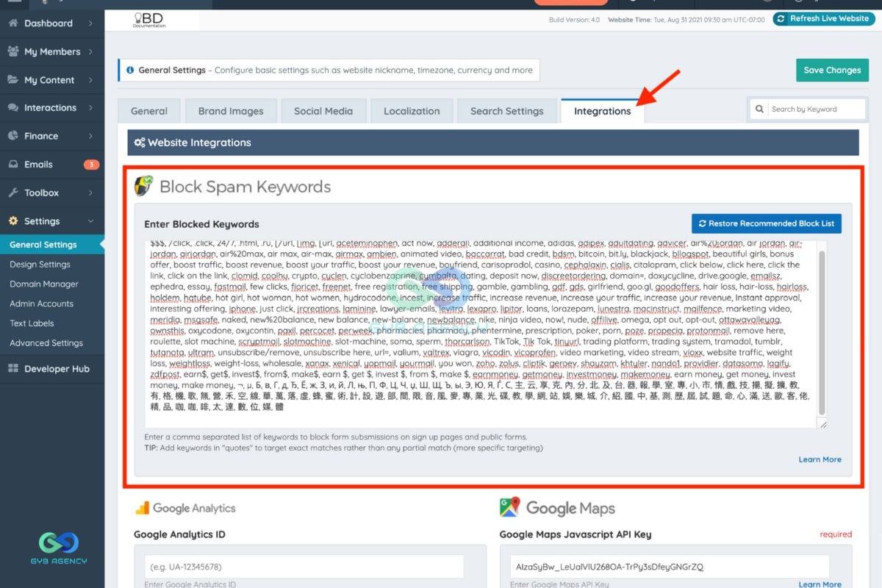Open Domain Manager in the sidebar
The height and width of the screenshot is (588, 882).
point(43,284)
